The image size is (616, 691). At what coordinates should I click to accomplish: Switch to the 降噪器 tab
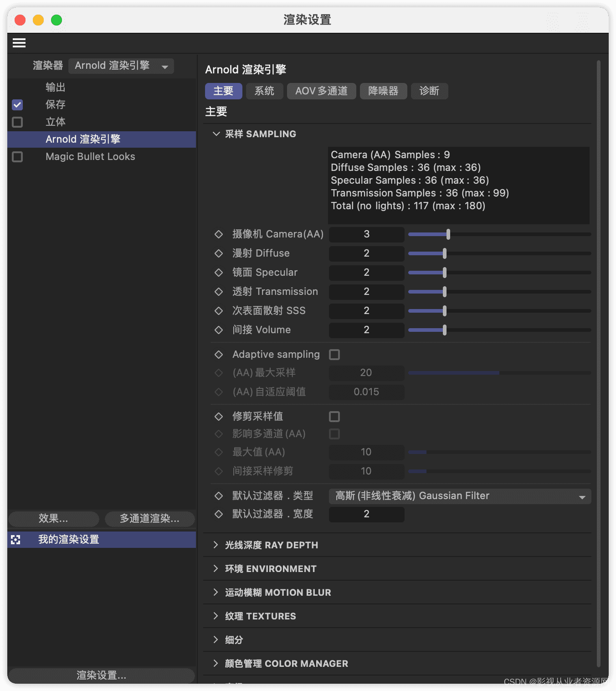tap(383, 91)
